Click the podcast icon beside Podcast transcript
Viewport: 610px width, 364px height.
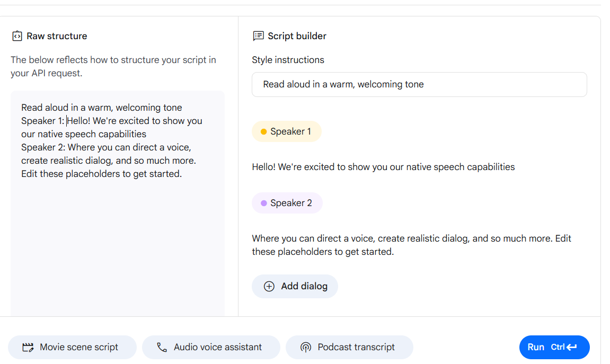click(306, 348)
